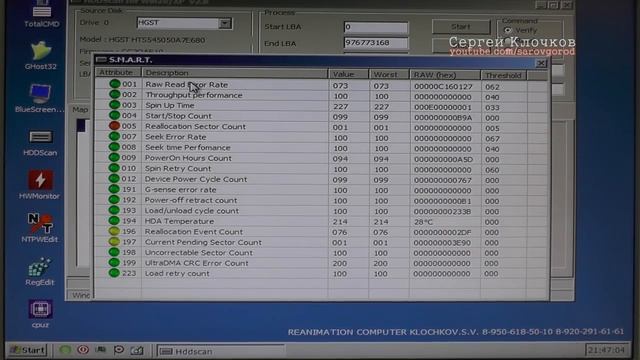Open the TotalCMD desktop shortcut
Viewport: 640px width, 360px height.
(41, 13)
